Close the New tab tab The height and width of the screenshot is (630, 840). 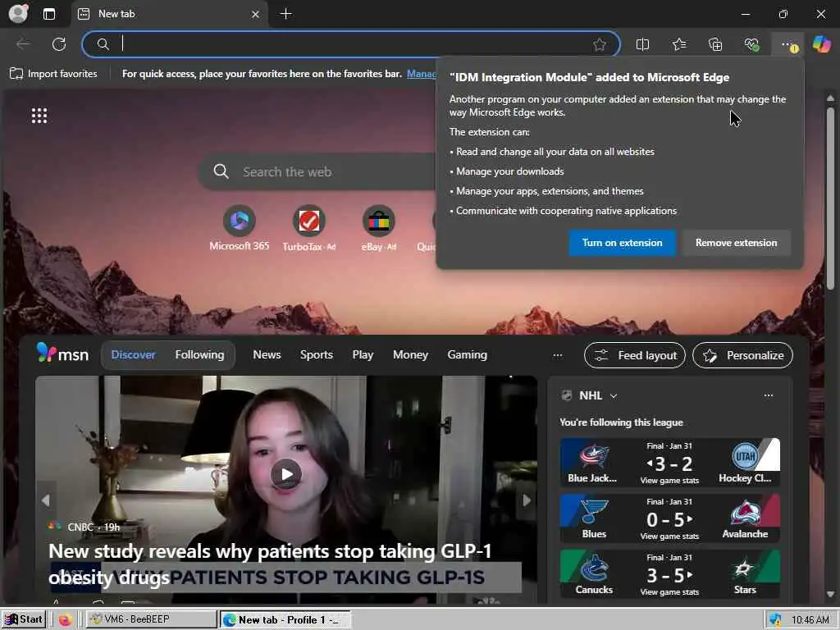coord(256,15)
